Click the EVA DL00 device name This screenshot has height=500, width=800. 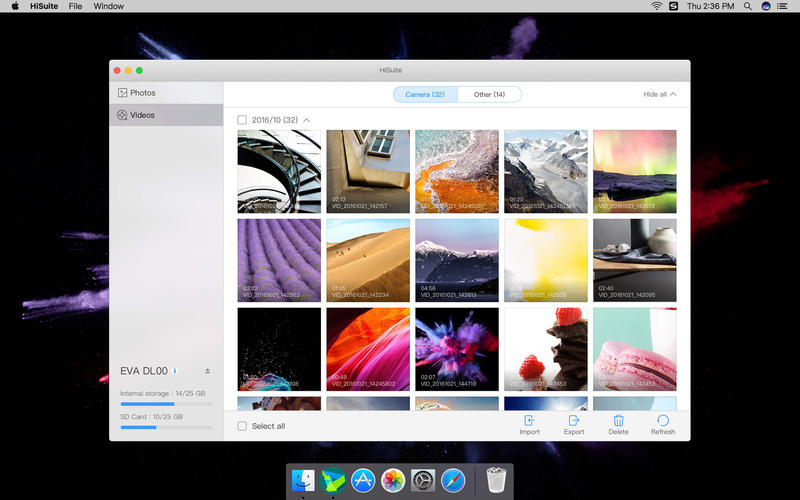click(143, 371)
